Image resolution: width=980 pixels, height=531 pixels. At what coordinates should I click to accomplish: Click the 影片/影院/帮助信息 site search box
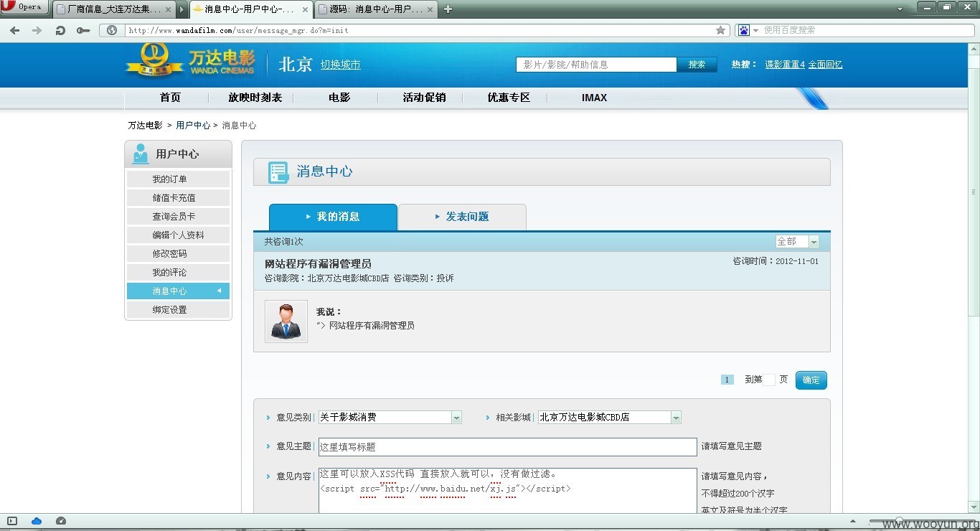click(596, 65)
